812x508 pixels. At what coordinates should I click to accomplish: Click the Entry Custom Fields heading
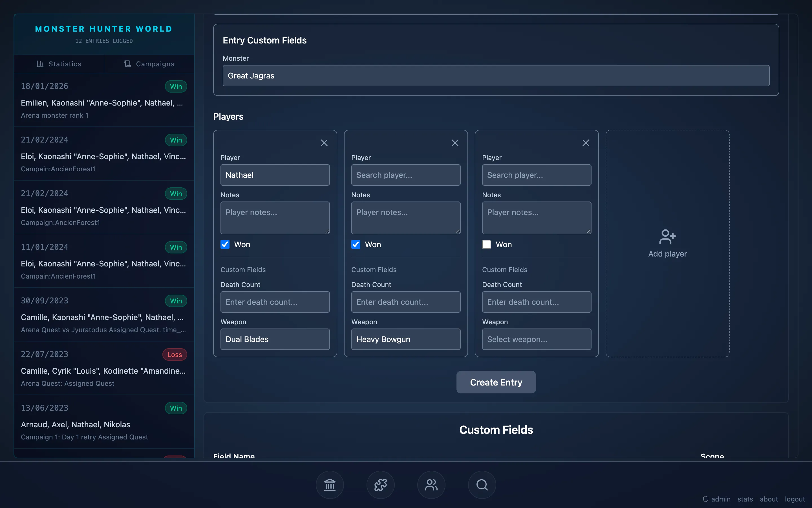coord(265,40)
